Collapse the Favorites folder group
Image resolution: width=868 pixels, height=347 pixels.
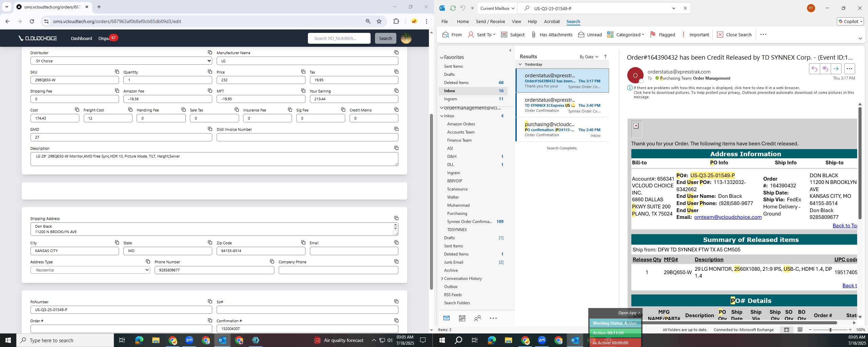point(442,58)
